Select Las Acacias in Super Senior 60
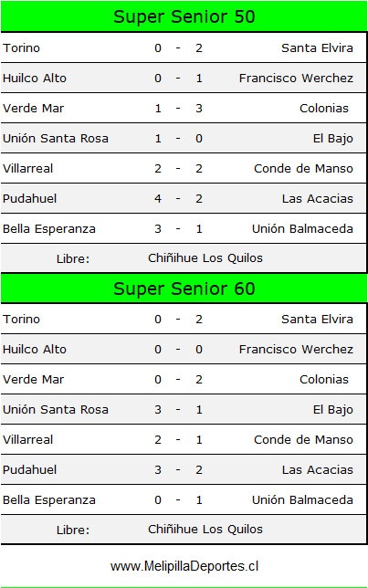 tap(318, 469)
